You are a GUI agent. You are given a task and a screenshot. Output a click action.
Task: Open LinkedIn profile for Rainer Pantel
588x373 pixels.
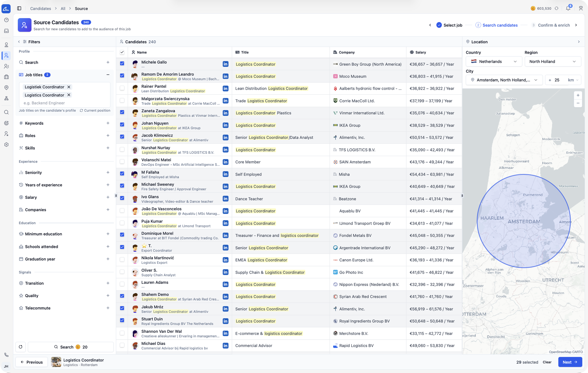tap(225, 88)
